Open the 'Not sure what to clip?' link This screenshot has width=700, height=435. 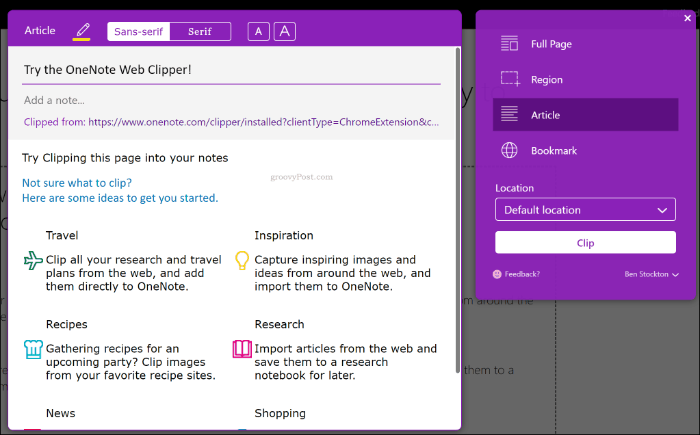(77, 183)
